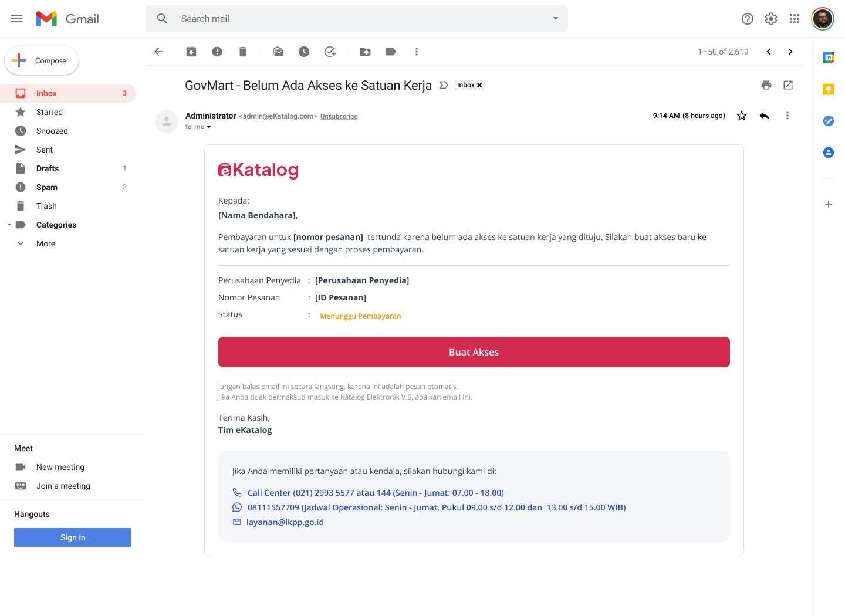Image resolution: width=845 pixels, height=616 pixels.
Task: Open Google Calendar side panel icon
Action: click(x=829, y=57)
